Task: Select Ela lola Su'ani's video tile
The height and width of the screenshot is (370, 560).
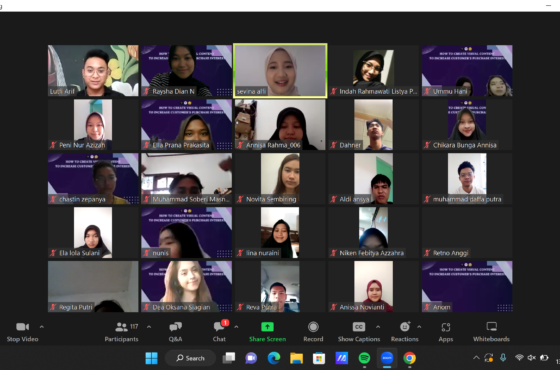Action: pos(93,232)
